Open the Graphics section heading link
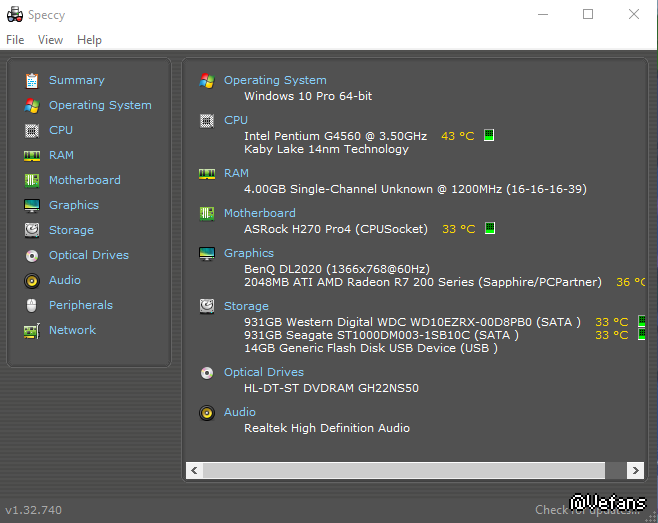The height and width of the screenshot is (523, 658). coord(248,253)
